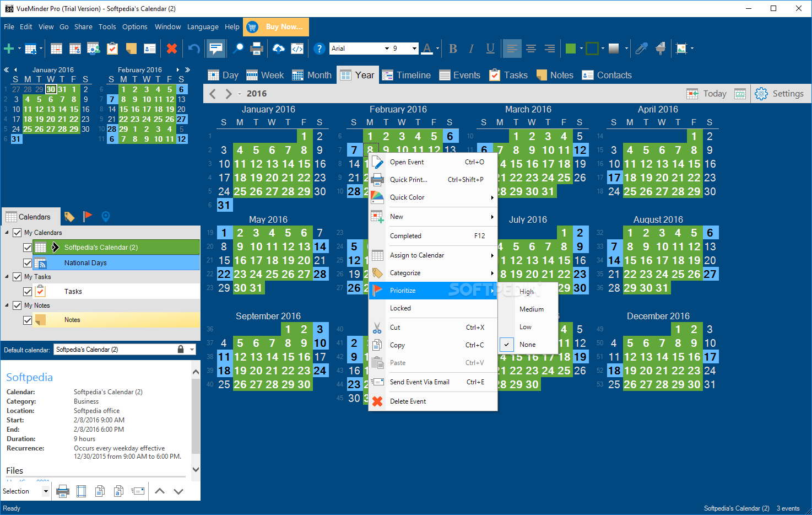Open the blue map pin locations icon

[x=106, y=217]
